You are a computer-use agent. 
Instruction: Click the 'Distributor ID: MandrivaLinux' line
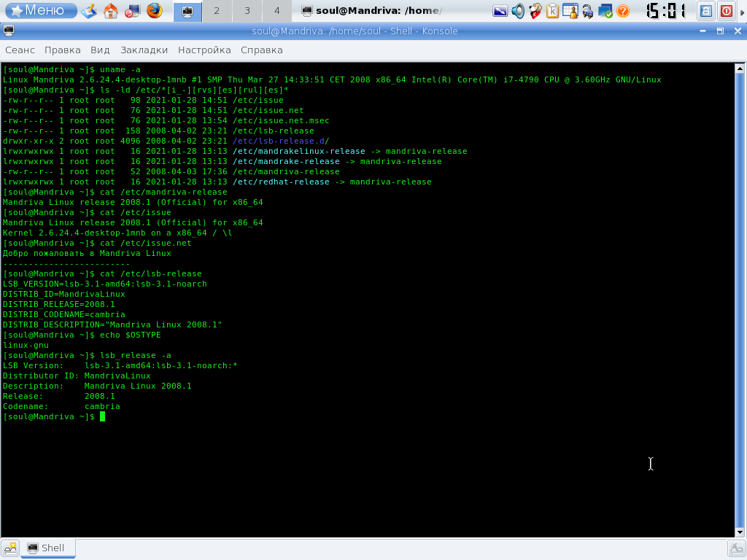tap(77, 376)
